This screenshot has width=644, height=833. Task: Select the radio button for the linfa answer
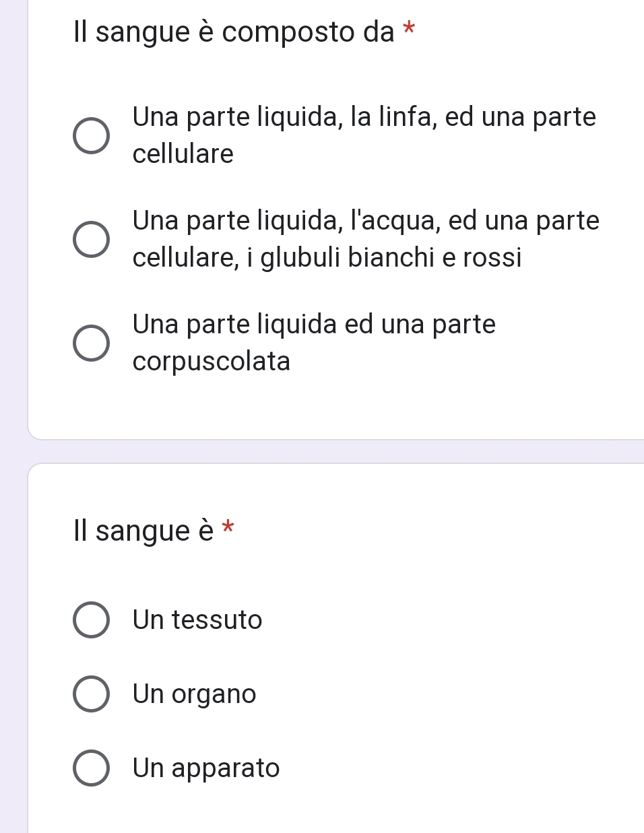coord(91,136)
